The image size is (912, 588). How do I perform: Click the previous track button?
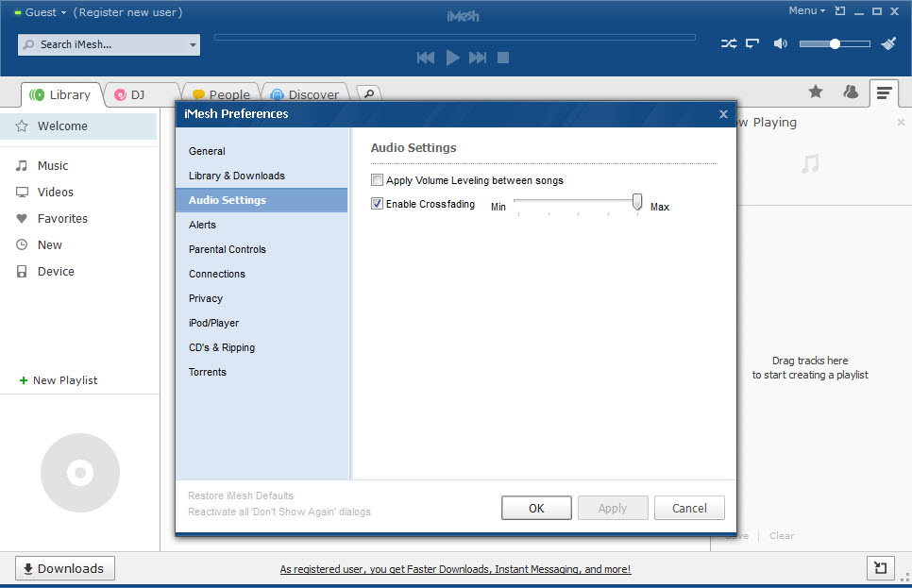point(426,58)
